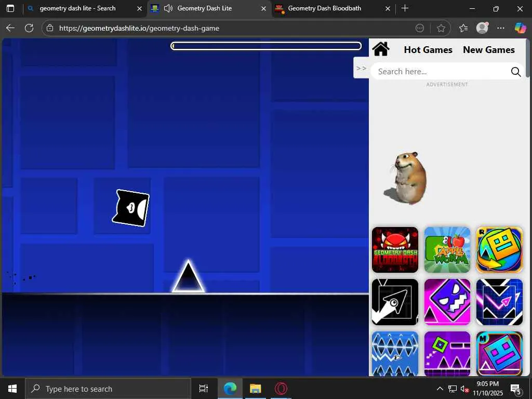Open the browser profile avatar
532x399 pixels.
coord(482,28)
